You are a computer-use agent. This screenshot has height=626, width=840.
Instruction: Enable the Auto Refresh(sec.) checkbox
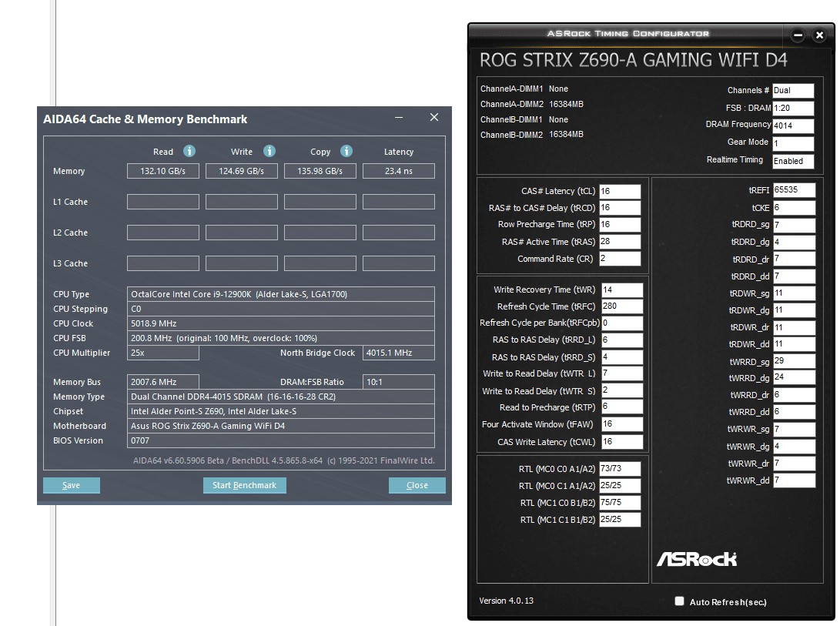[x=679, y=601]
